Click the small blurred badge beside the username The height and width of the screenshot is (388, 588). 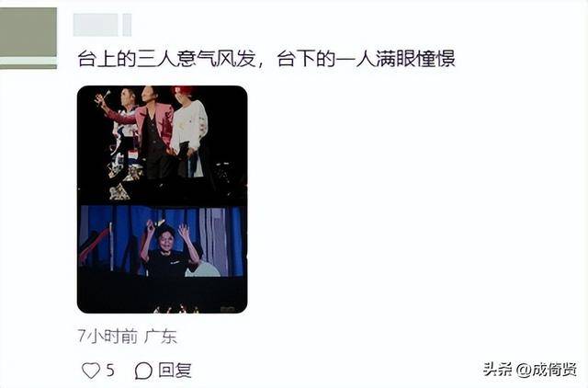pos(127,25)
